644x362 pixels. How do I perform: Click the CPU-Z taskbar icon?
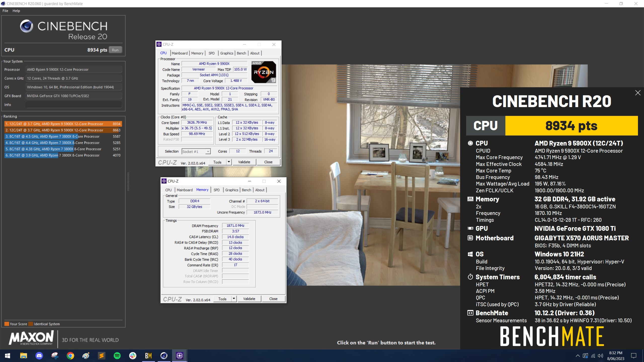click(x=180, y=356)
